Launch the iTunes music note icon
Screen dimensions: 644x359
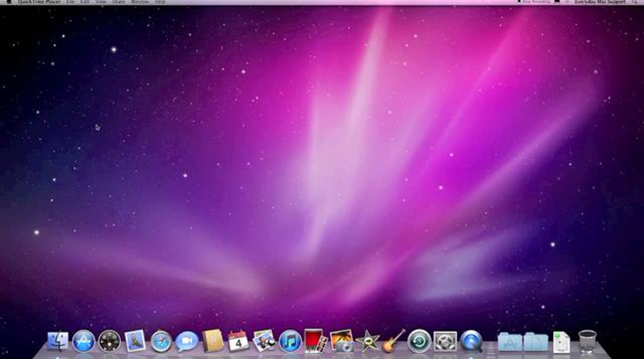tap(290, 342)
